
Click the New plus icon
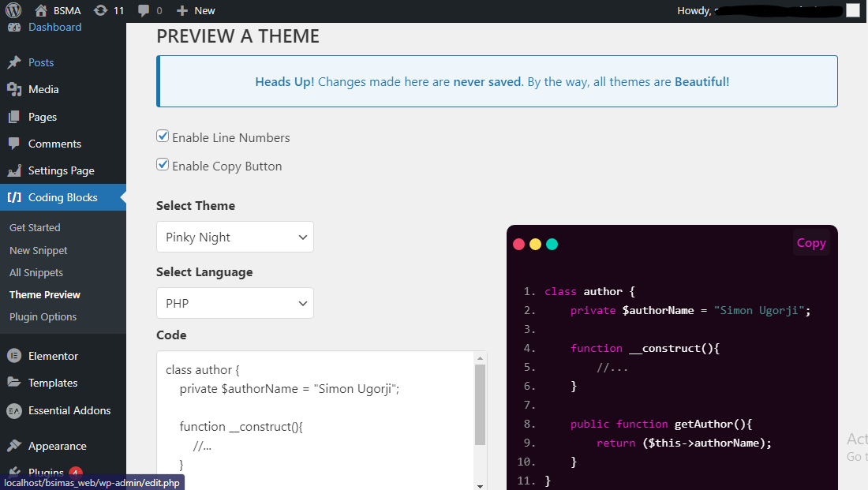182,10
